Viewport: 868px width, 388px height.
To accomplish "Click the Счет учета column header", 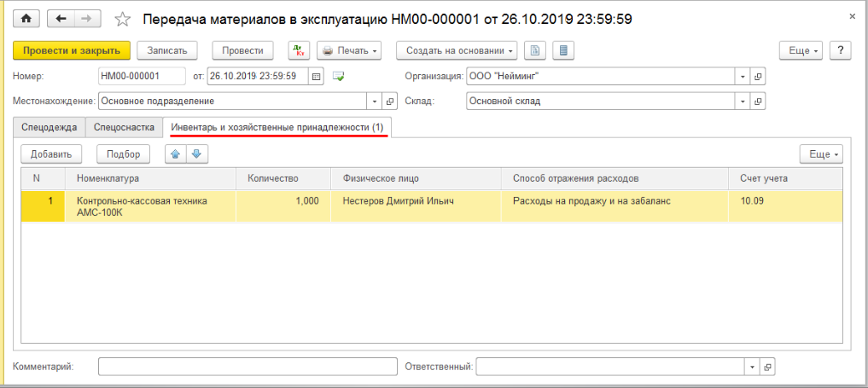I will tap(785, 178).
